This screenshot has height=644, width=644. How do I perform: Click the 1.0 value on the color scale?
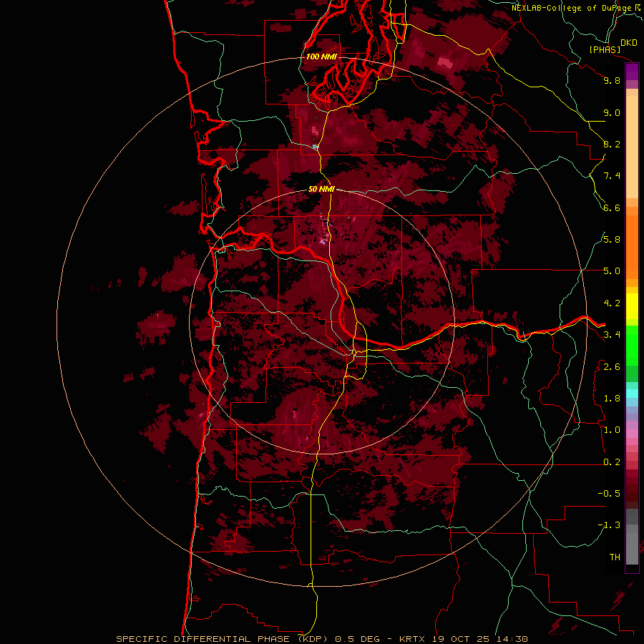point(612,430)
